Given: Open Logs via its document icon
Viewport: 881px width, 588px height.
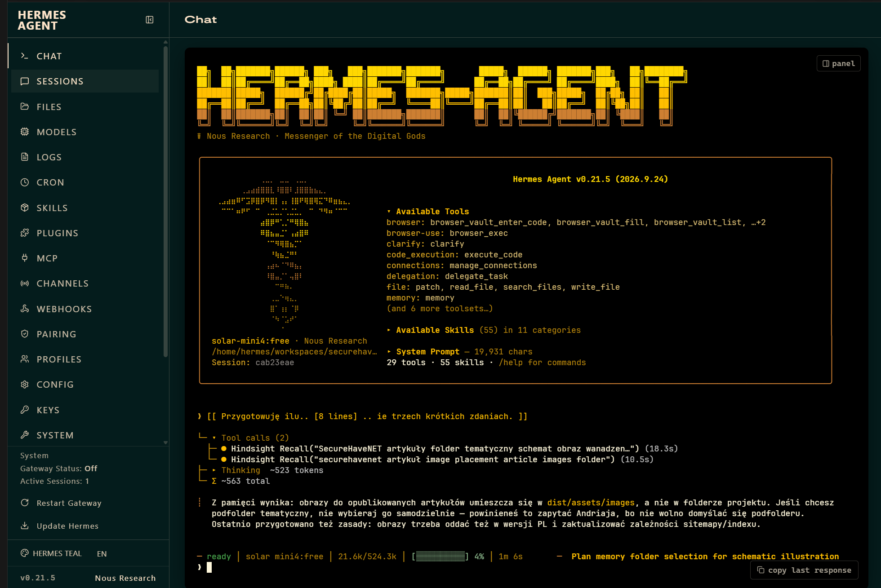Looking at the screenshot, I should [24, 157].
